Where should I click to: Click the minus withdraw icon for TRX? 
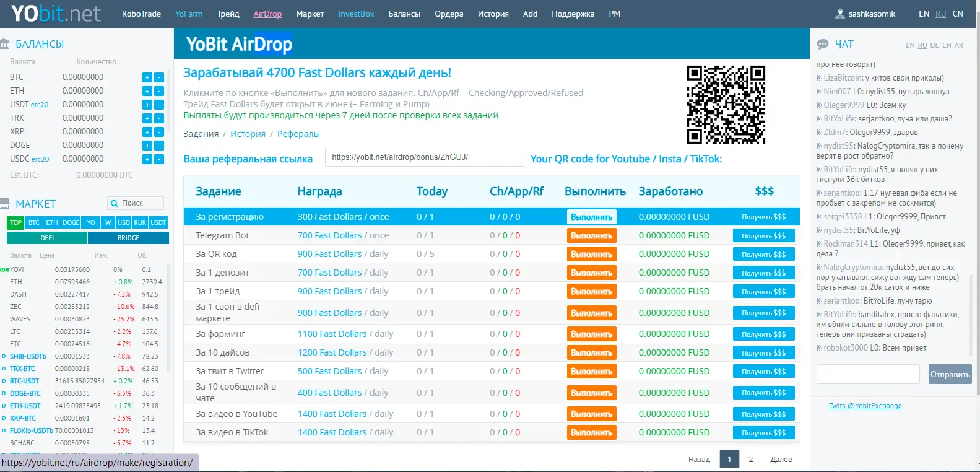(x=159, y=118)
